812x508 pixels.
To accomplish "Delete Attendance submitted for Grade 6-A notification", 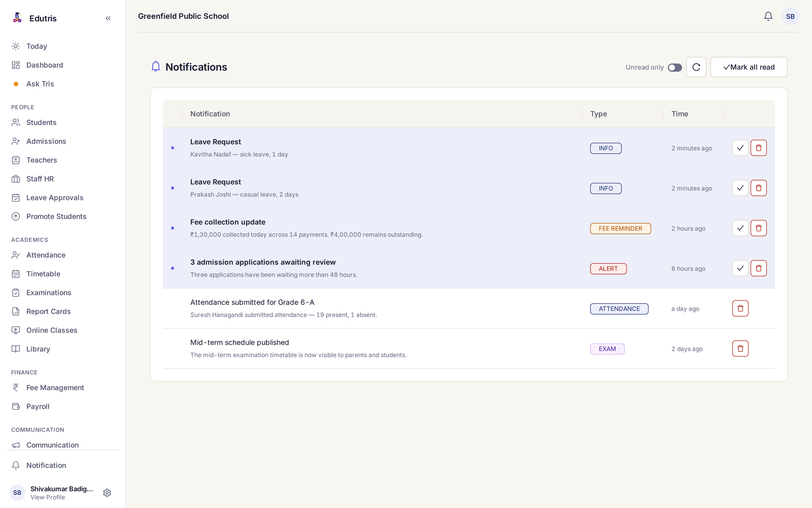I will pyautogui.click(x=740, y=309).
